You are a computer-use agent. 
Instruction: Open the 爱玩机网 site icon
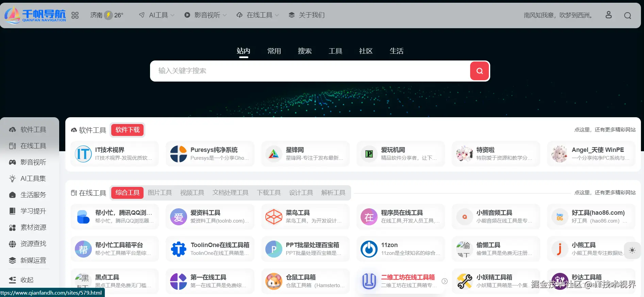coord(369,154)
